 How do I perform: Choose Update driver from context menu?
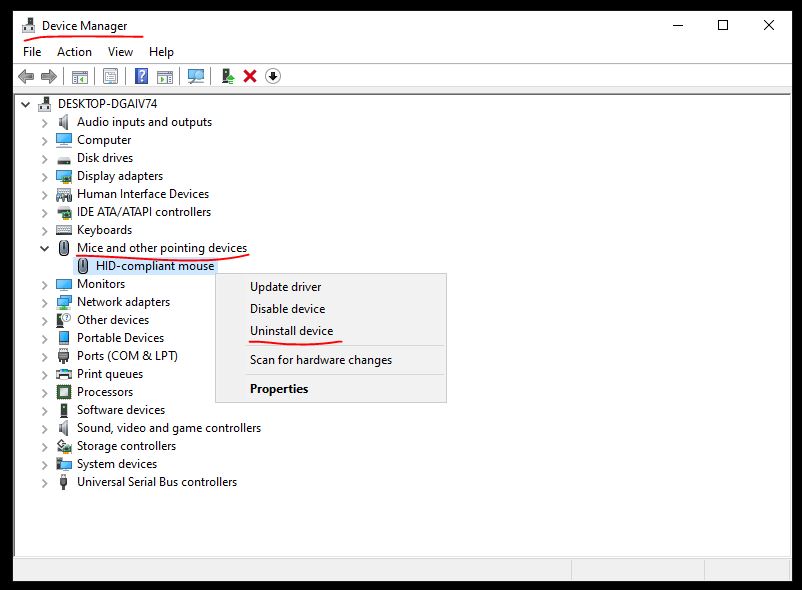click(x=331, y=287)
